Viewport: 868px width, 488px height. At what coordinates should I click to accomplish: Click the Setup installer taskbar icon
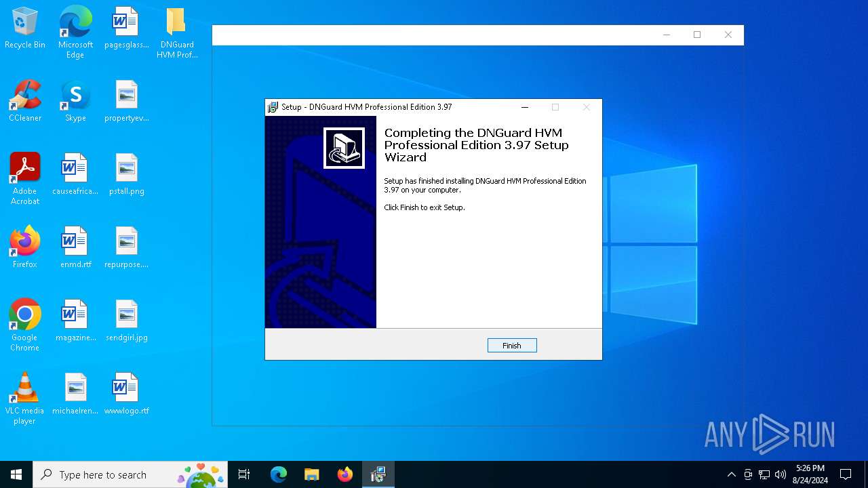pos(378,474)
